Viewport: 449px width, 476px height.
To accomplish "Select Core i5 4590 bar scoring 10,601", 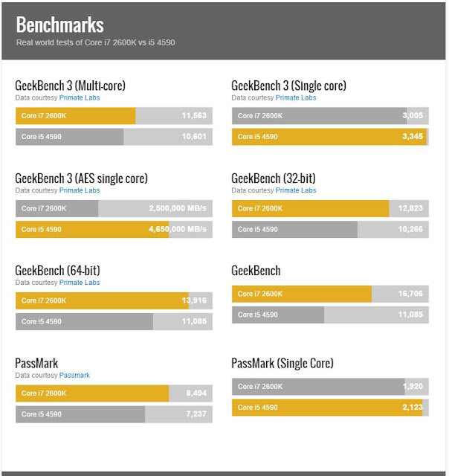I will [x=114, y=137].
